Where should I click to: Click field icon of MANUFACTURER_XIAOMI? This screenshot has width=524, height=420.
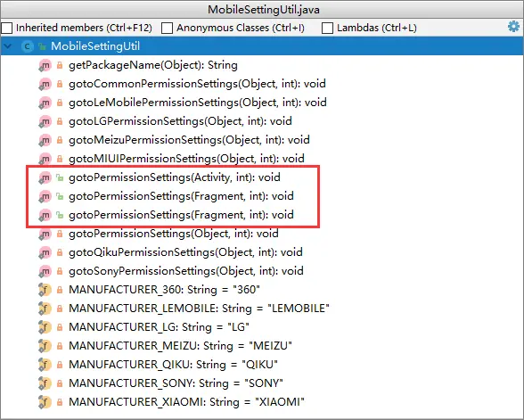(45, 402)
